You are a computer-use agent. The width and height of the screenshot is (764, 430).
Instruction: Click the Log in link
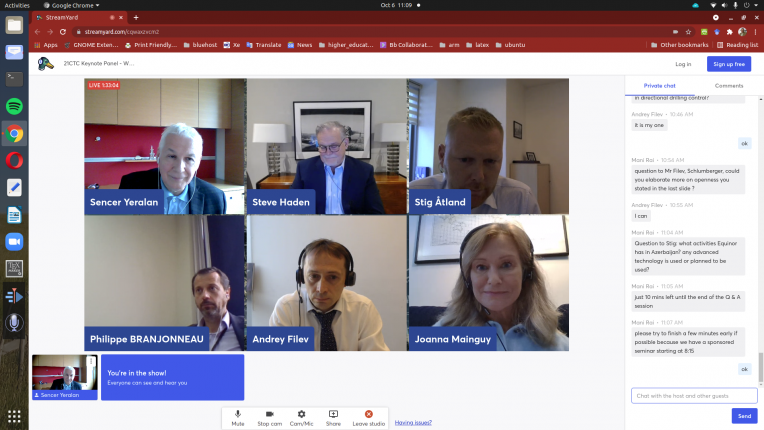click(x=683, y=63)
